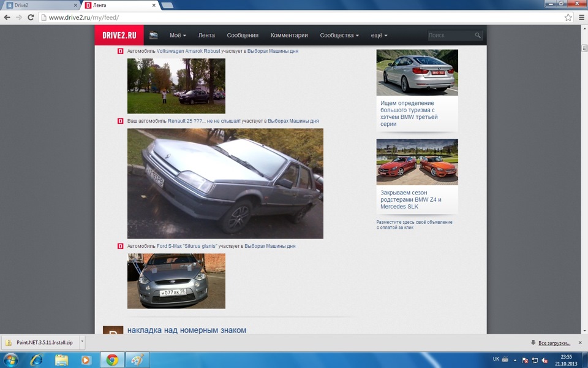Bookmark this page with the star icon

[568, 17]
